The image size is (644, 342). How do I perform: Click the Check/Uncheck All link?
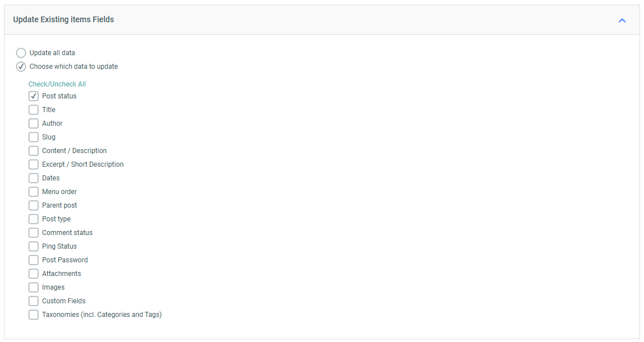pos(57,84)
